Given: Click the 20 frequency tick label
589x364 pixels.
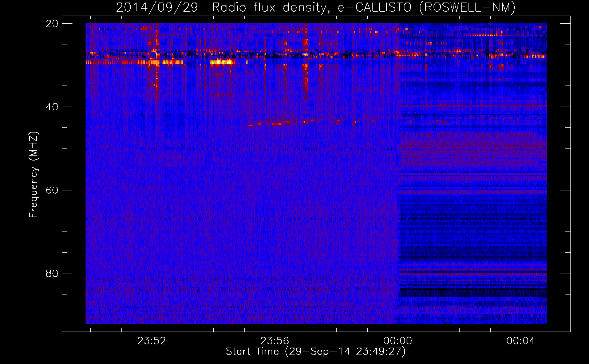Looking at the screenshot, I should [52, 24].
